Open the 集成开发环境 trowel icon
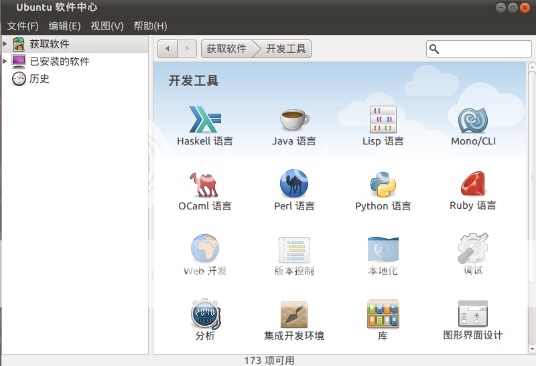 294,314
